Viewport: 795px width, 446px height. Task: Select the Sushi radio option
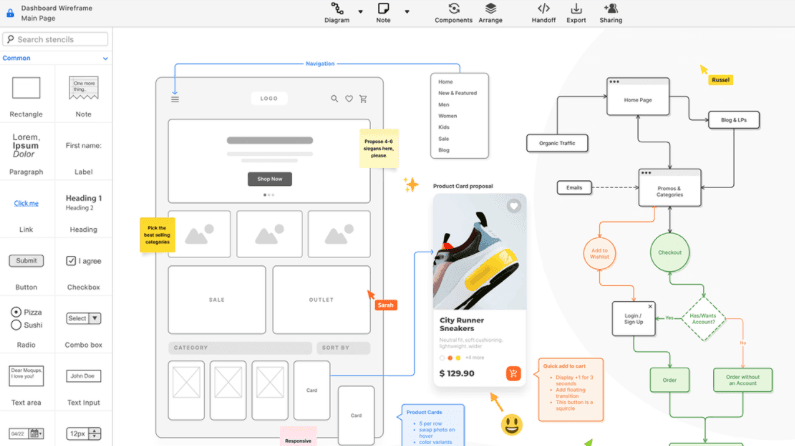point(16,325)
